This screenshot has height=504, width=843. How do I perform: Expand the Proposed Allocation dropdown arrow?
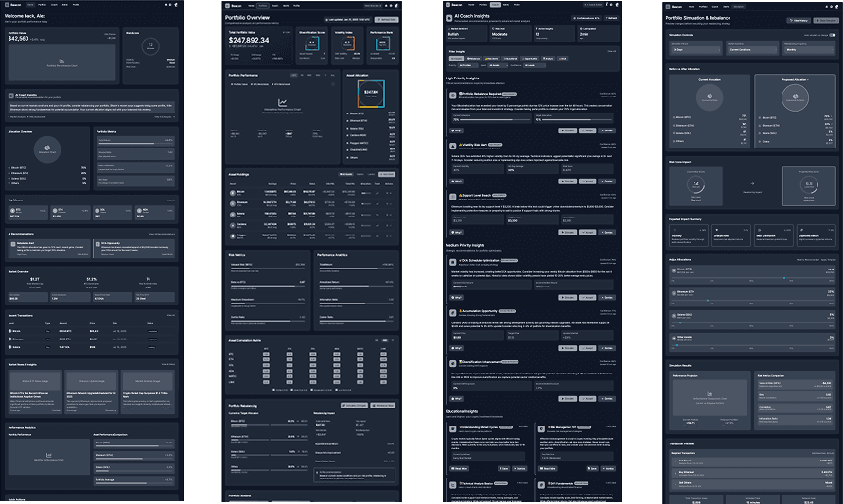click(807, 80)
